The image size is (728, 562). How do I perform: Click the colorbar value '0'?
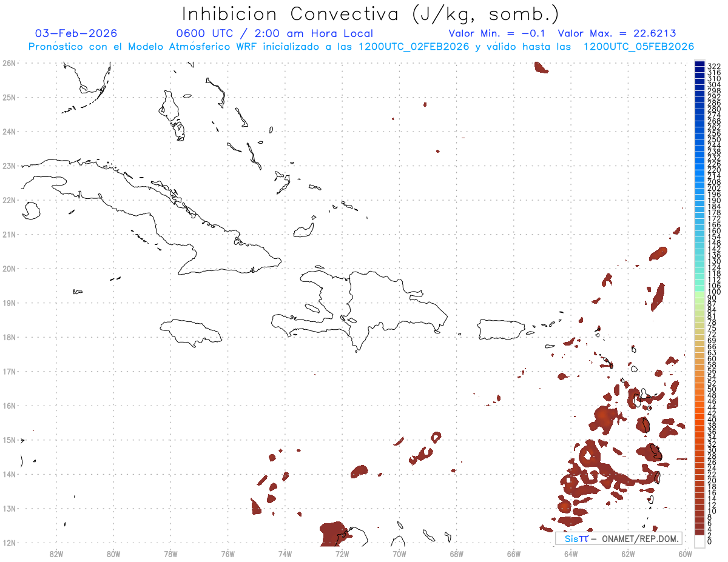pos(709,541)
